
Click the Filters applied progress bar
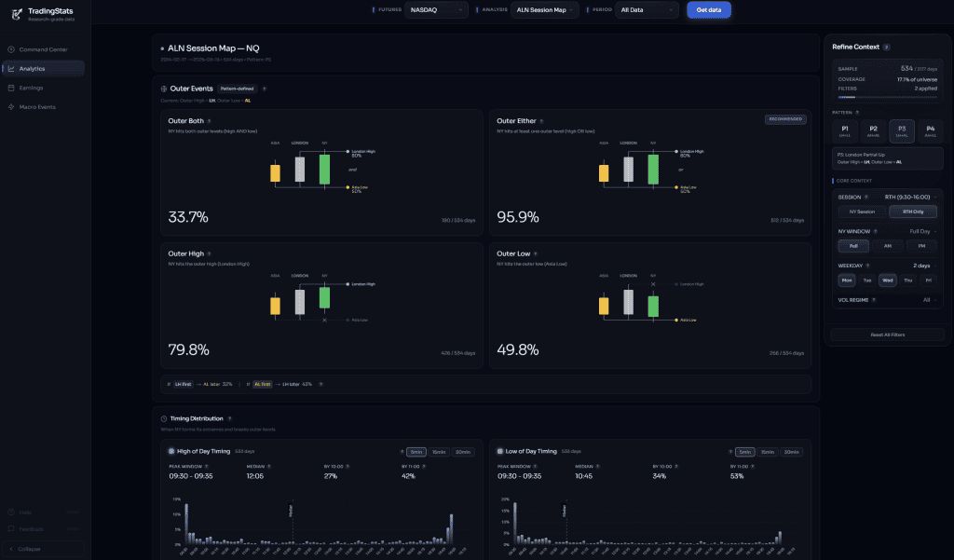point(885,97)
